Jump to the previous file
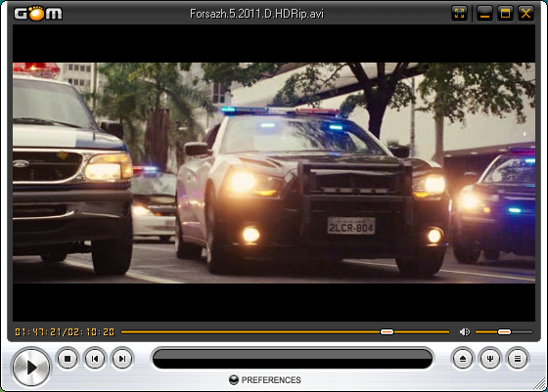Image resolution: width=548 pixels, height=392 pixels. 95,358
